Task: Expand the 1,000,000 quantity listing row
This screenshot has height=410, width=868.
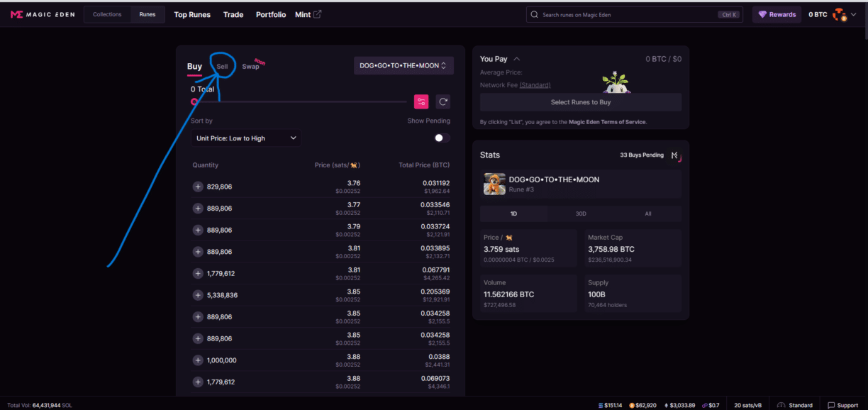Action: click(x=196, y=360)
